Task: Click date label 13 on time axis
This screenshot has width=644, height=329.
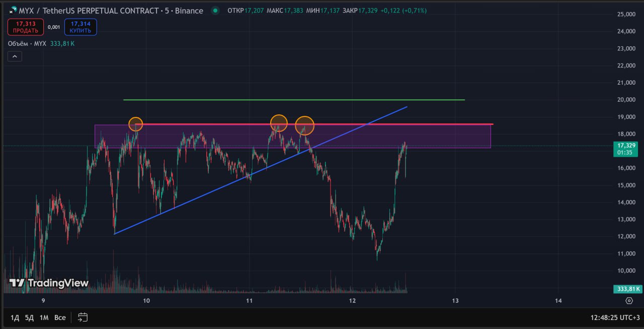Action: tap(455, 301)
